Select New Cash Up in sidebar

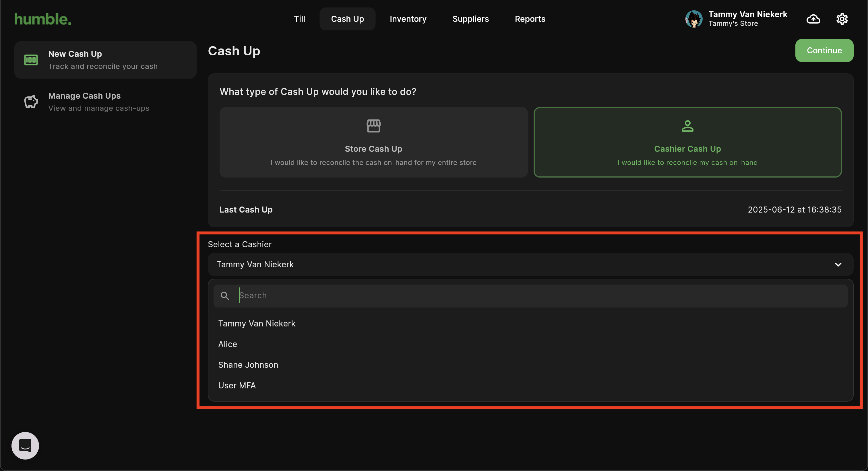105,60
